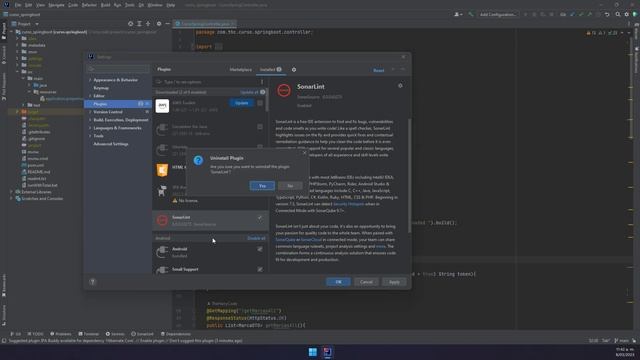Viewport: 640px width, 360px height.
Task: Open the Terminal tool window
Action: tap(89, 334)
